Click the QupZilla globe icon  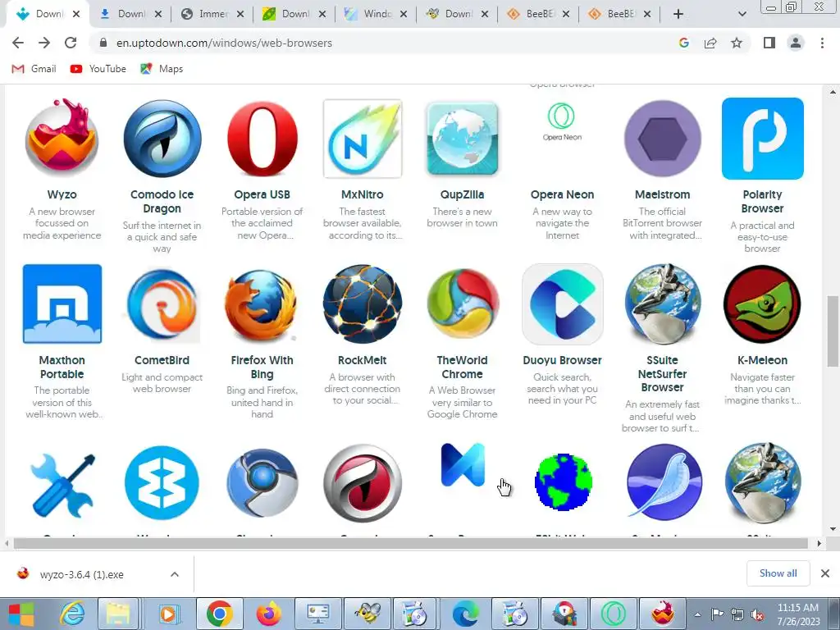(463, 138)
